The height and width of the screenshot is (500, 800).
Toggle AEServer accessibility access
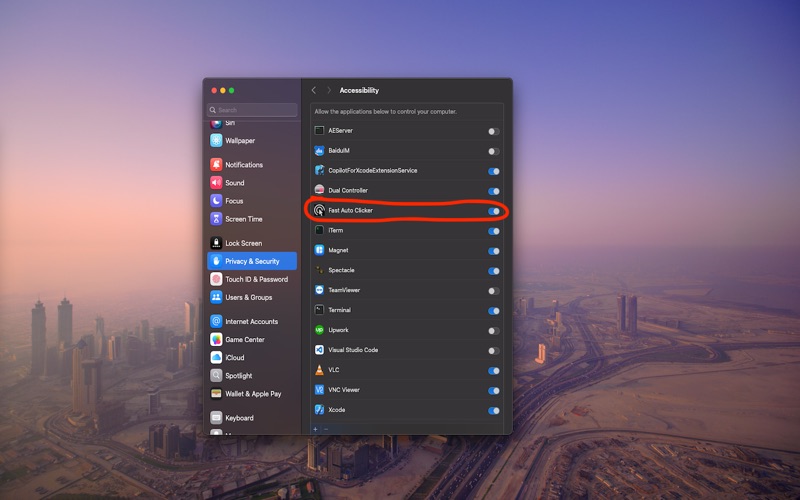493,131
